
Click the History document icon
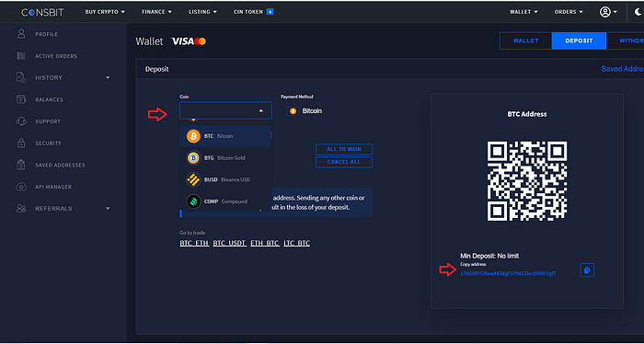[x=21, y=77]
